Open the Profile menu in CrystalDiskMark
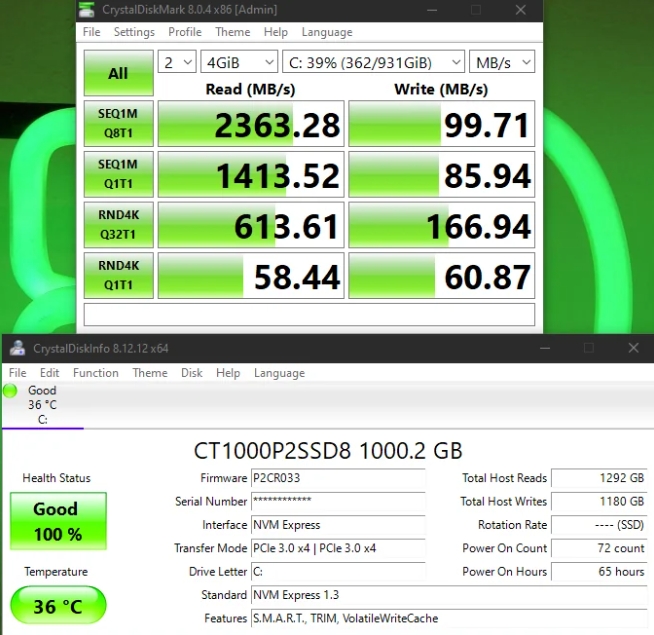This screenshot has height=635, width=654. 185,32
